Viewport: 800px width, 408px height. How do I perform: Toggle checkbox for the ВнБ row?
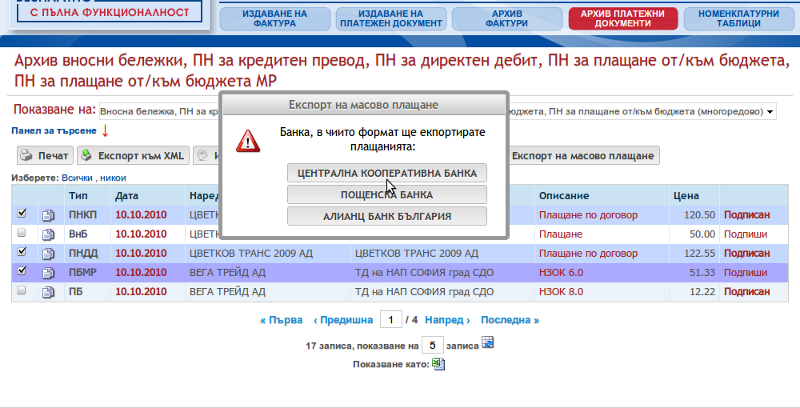pos(21,233)
